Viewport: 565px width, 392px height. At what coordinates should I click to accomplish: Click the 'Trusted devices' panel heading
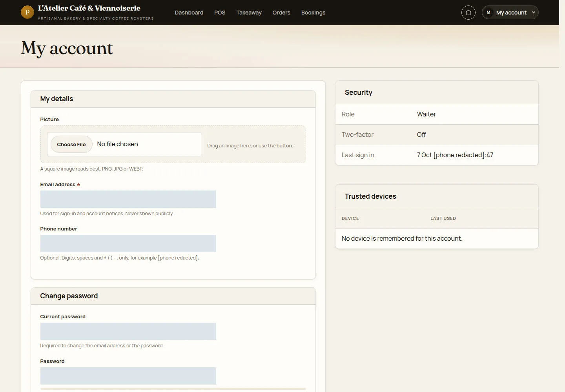pos(370,196)
